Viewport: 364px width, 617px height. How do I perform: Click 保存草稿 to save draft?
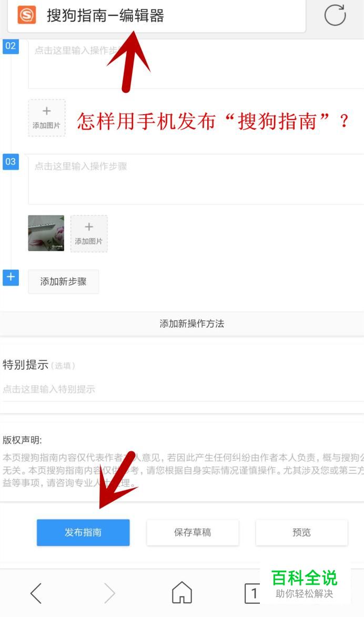pos(193,532)
